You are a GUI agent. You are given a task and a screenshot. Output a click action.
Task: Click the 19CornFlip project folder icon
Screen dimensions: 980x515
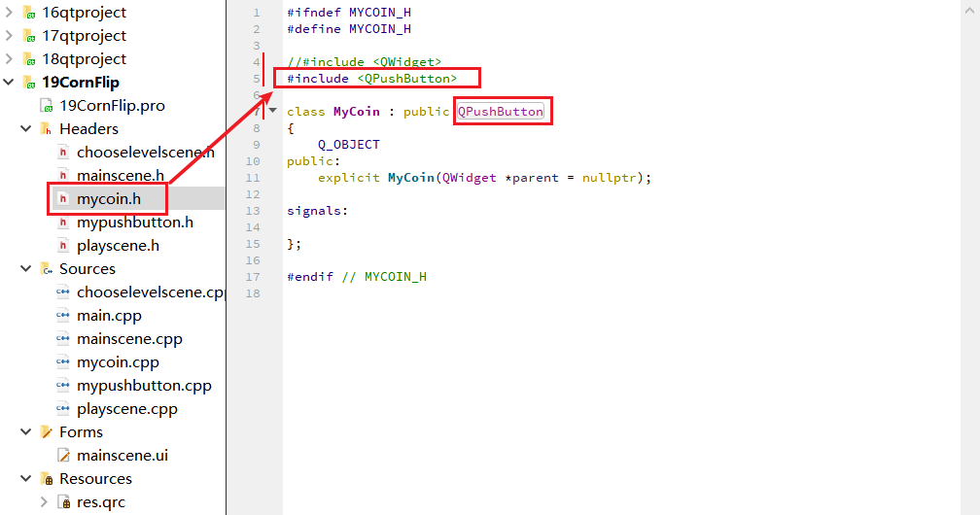(x=29, y=82)
